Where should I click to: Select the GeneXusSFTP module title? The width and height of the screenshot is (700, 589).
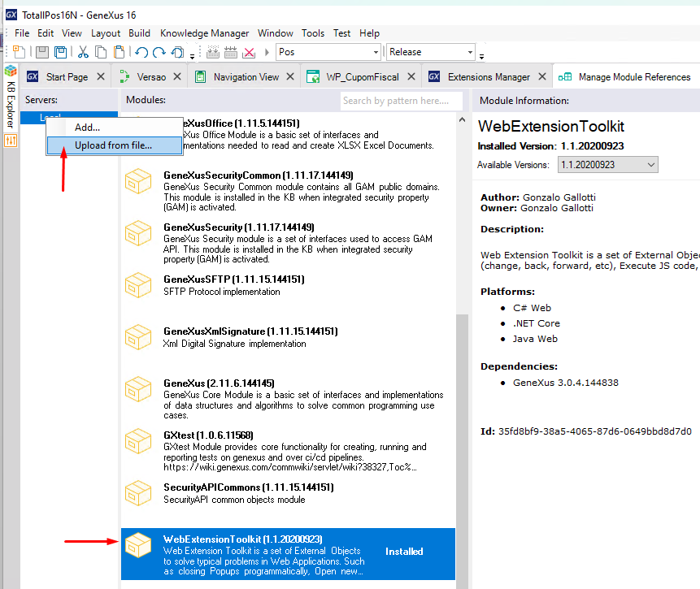pyautogui.click(x=234, y=279)
